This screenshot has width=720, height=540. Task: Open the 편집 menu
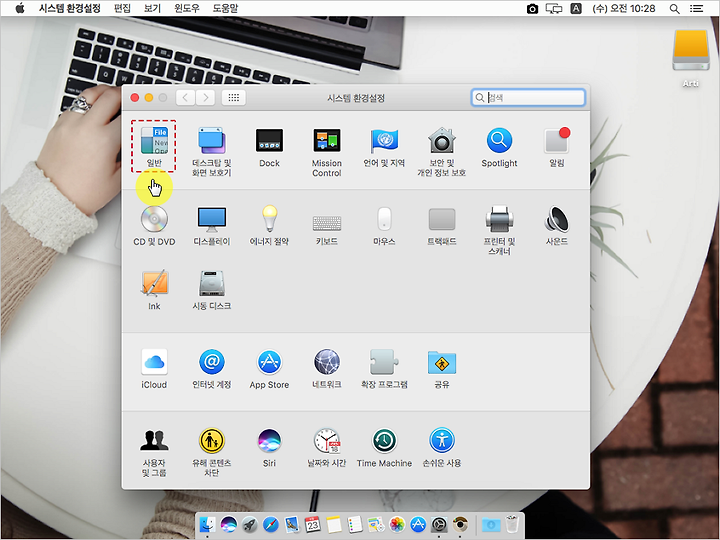click(x=122, y=8)
